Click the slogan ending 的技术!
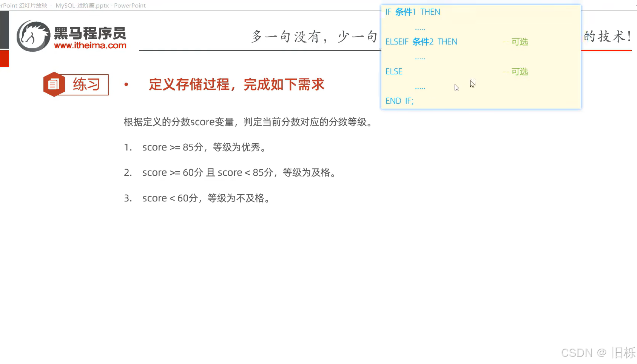 pyautogui.click(x=607, y=36)
